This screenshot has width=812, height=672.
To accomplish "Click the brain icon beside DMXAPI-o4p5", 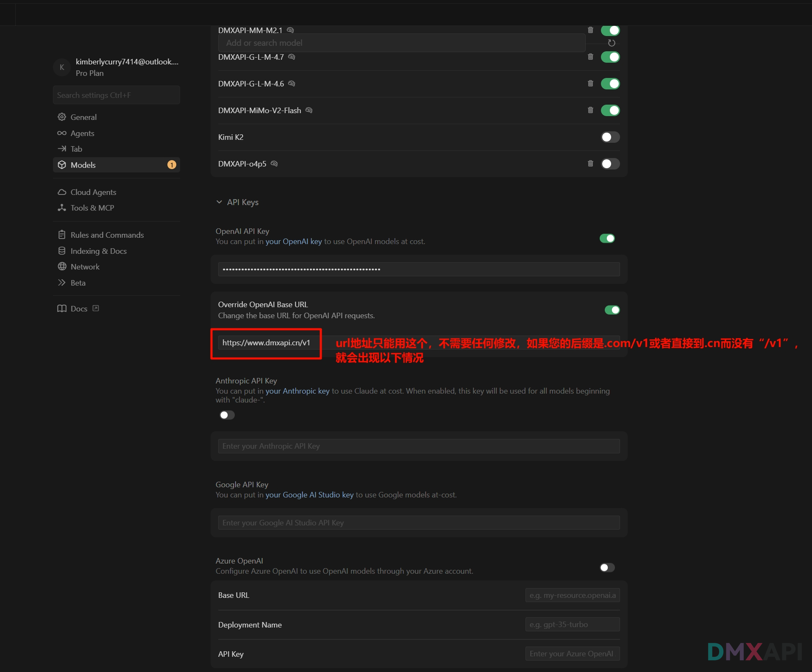I will click(274, 164).
